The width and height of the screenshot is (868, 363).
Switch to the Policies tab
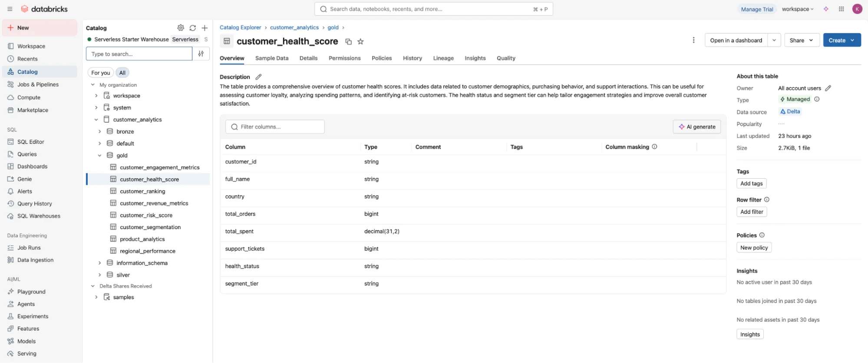point(382,58)
